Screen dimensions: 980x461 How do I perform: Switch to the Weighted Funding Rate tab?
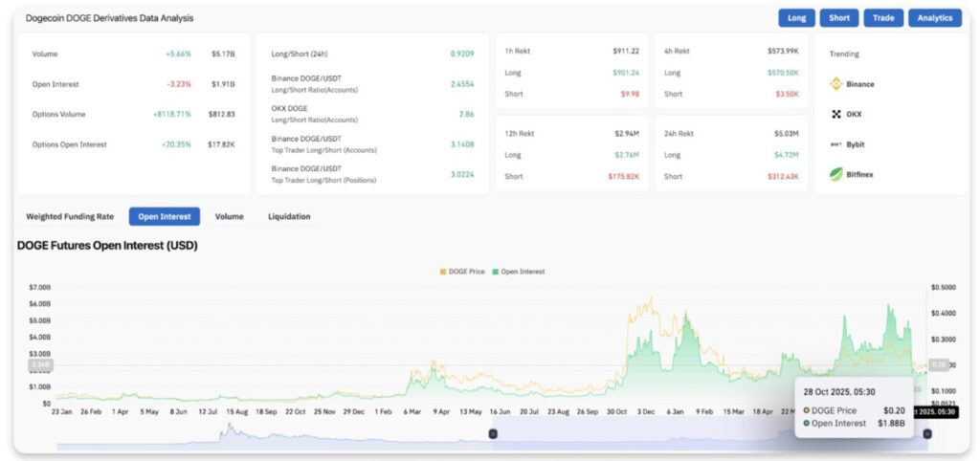(70, 216)
